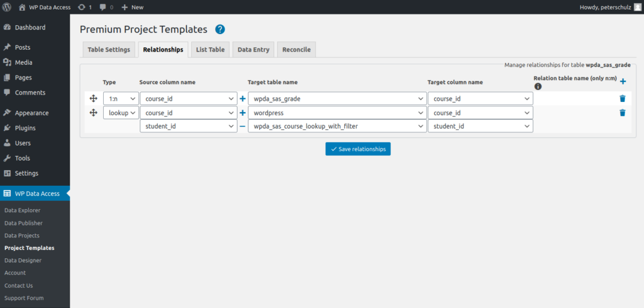Select the Relationships tab
Screen dimensions: 644x308
click(x=163, y=50)
